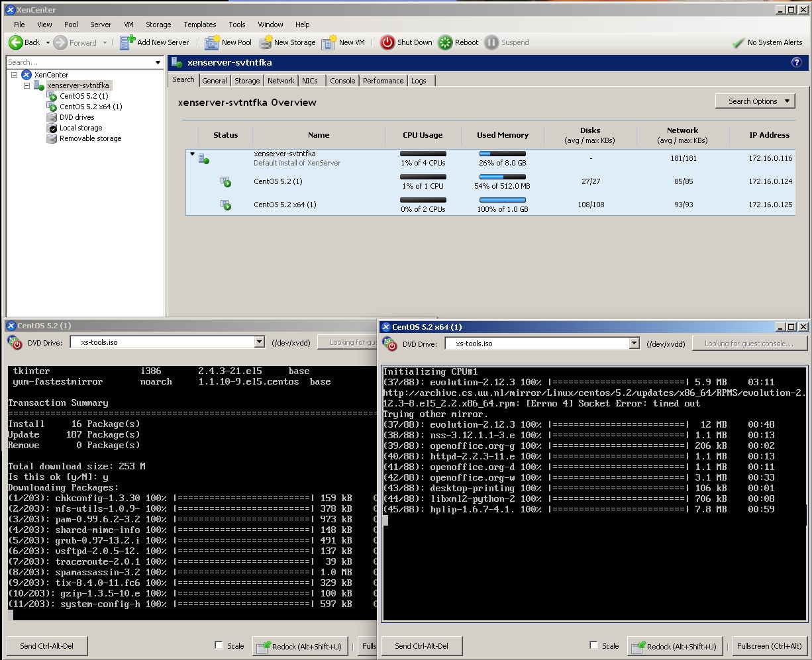The image size is (812, 660).
Task: Click the Add New Server icon
Action: coord(127,42)
